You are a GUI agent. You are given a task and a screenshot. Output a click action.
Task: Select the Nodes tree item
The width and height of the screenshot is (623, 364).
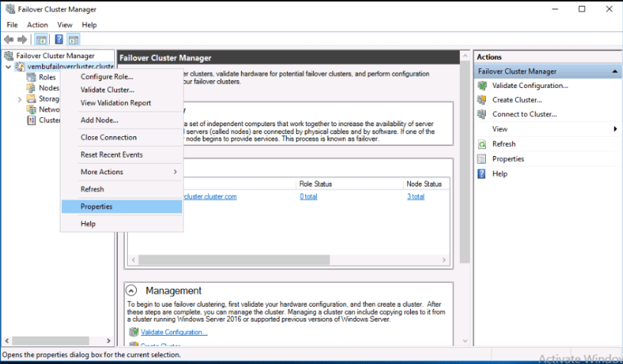[x=49, y=88]
